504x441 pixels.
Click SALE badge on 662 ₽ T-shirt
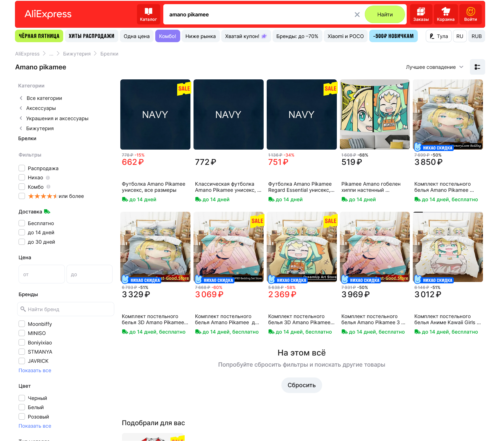click(x=184, y=89)
